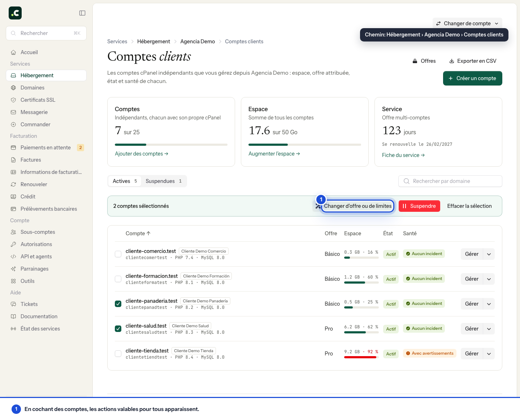Uncheck the cliente-salud.test checkbox
Screen dimensions: 520x420
(118, 329)
